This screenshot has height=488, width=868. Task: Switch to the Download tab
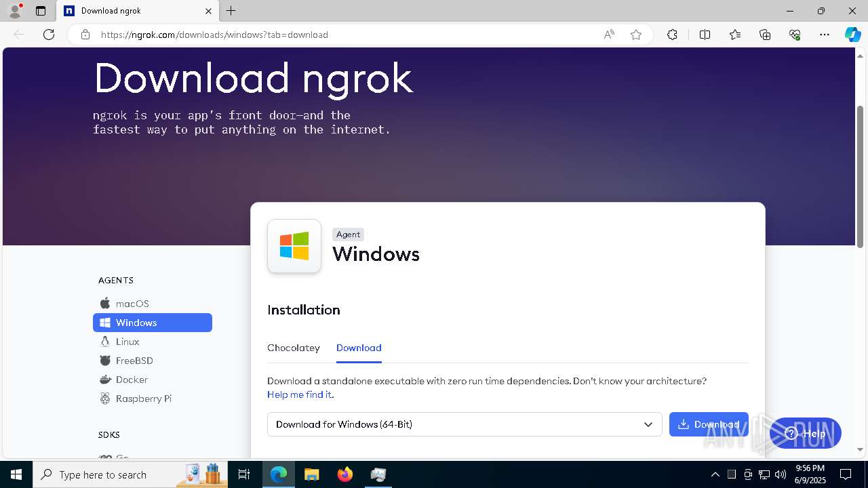pos(359,348)
